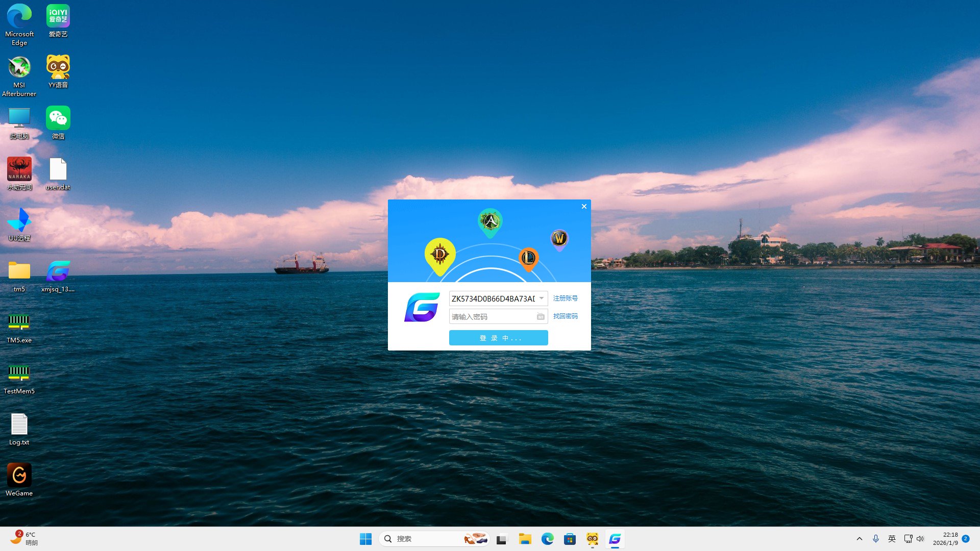
Task: Click the yellow Diablo pin icon
Action: pos(439,254)
